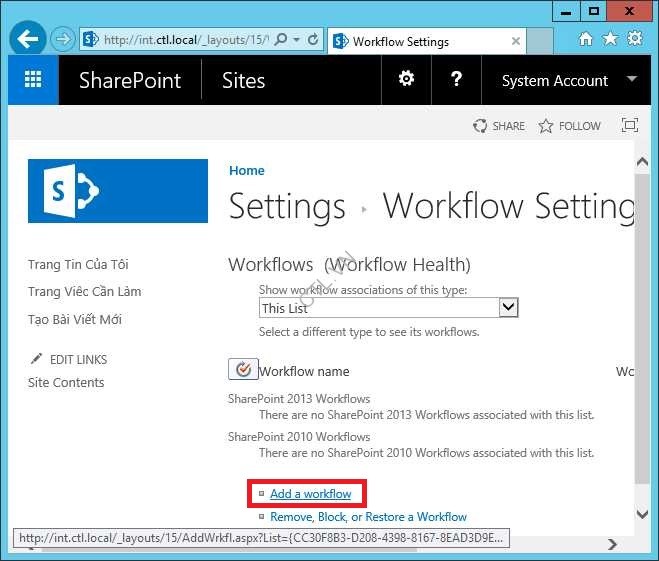Refresh the page in address bar
Screen dimensions: 659x561
click(x=313, y=40)
